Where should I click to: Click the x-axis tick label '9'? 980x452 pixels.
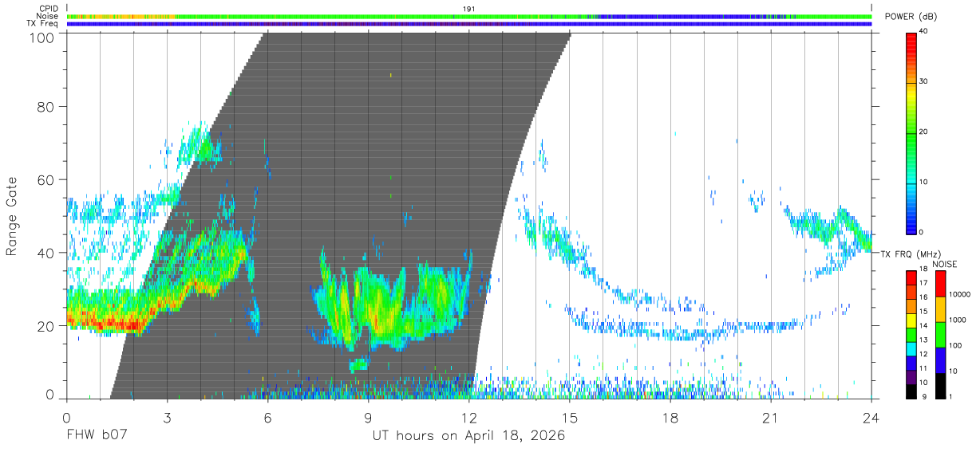368,418
